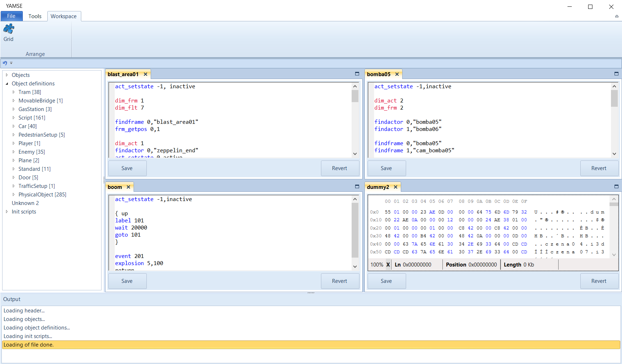
Task: Click the undo icon in quick access bar
Action: click(x=5, y=63)
